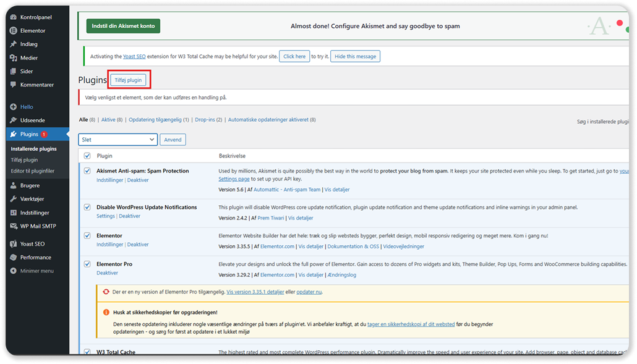Toggle the W3 Total Cache checkbox
Viewport: 637px width, 364px height.
87,352
